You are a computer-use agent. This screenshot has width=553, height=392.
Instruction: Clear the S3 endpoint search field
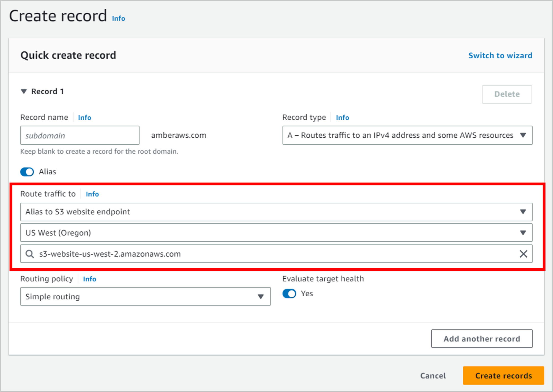pos(523,254)
